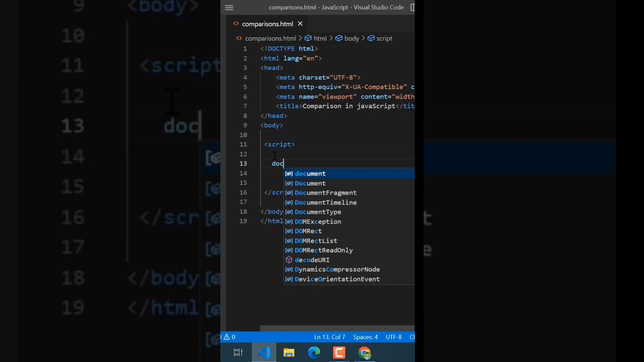Click the HTML file icon on the tab
Viewport: 644px width, 362px height.
pos(236,24)
